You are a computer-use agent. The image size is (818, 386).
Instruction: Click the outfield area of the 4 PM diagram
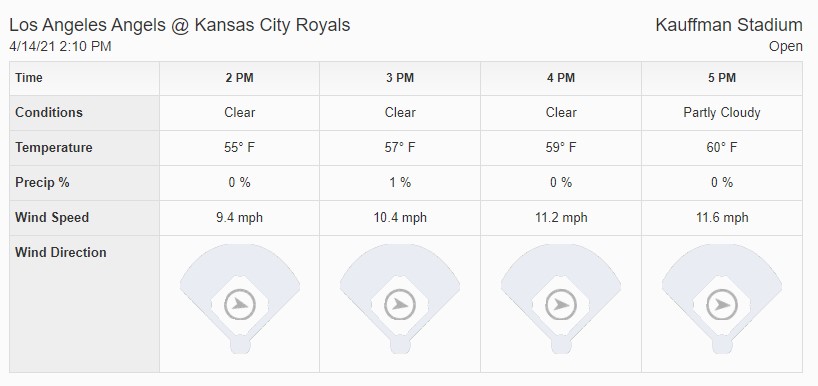coord(561,259)
